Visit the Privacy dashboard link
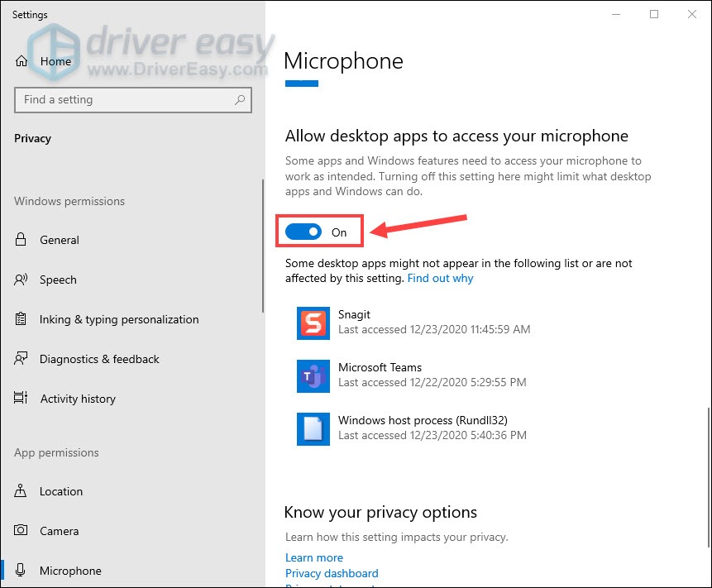Viewport: 712px width, 588px height. (332, 573)
